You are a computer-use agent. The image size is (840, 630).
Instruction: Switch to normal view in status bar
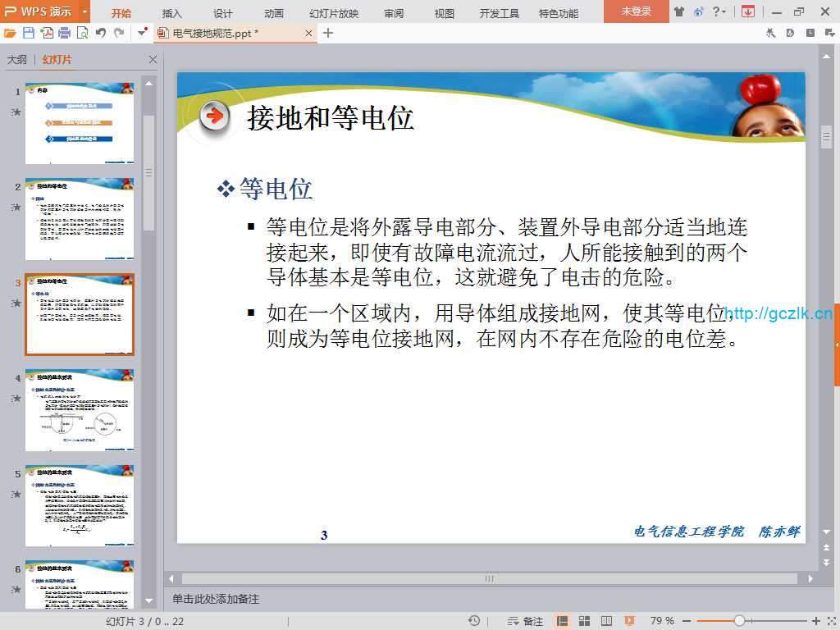tap(563, 621)
